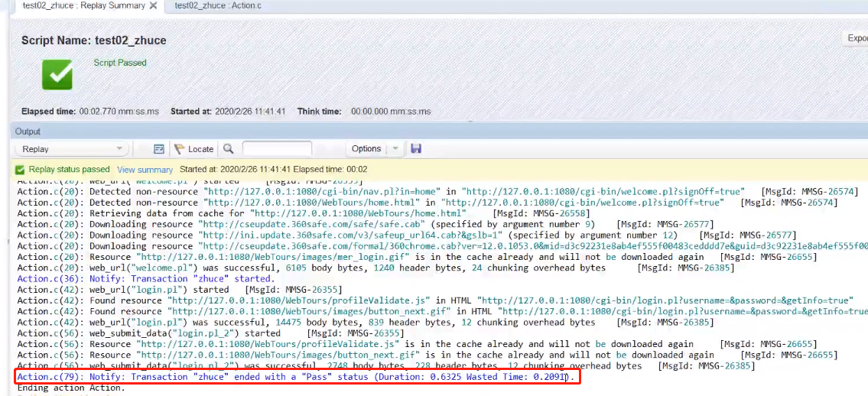
Task: Open the Replay output type dropdown
Action: click(x=72, y=149)
